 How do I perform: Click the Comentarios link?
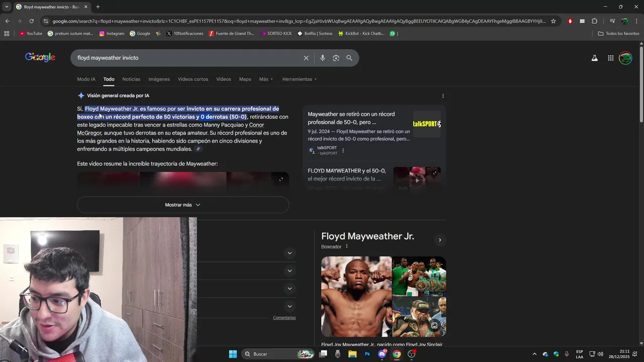284,318
